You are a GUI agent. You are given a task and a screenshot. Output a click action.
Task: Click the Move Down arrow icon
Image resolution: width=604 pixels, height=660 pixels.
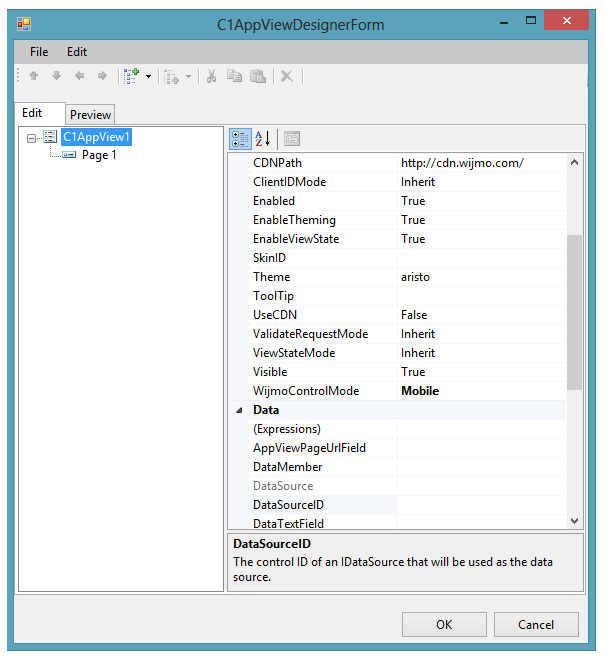pyautogui.click(x=56, y=76)
